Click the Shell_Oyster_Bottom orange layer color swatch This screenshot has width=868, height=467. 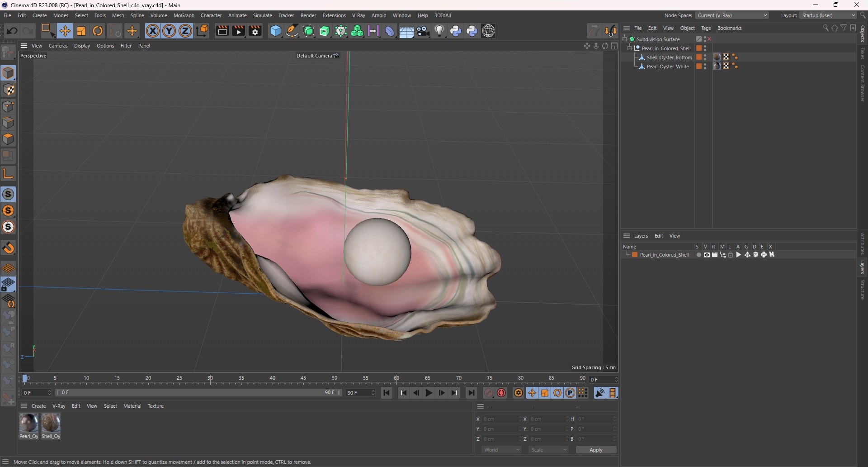point(698,57)
